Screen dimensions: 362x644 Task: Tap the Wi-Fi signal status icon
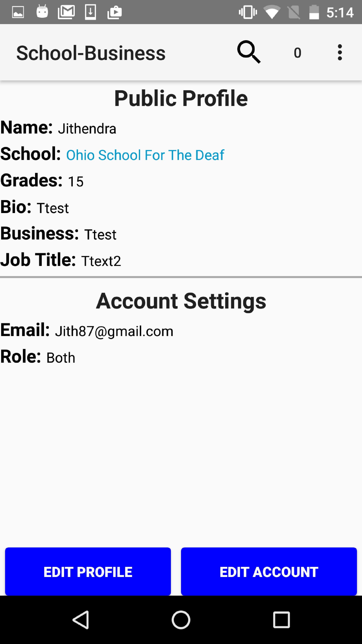pos(272,12)
